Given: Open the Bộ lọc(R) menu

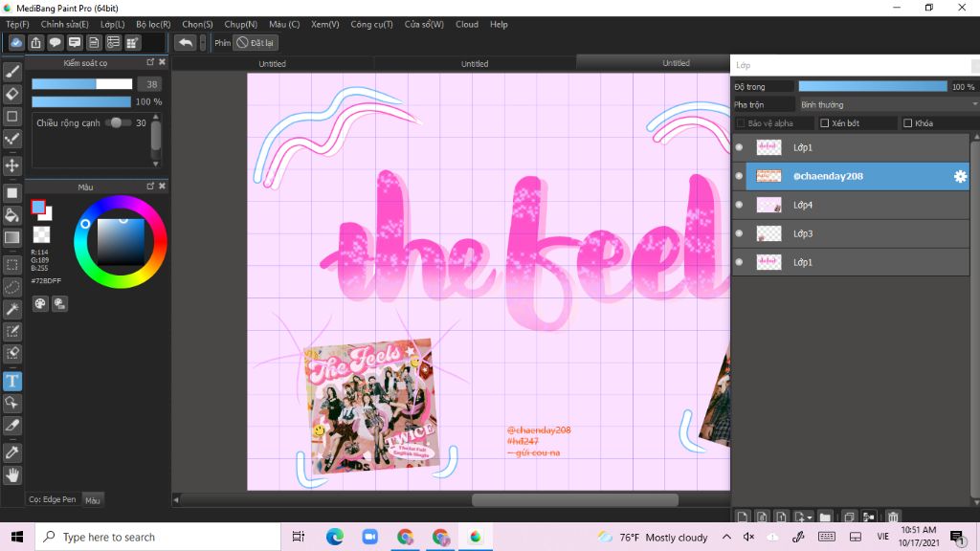Looking at the screenshot, I should [x=153, y=24].
